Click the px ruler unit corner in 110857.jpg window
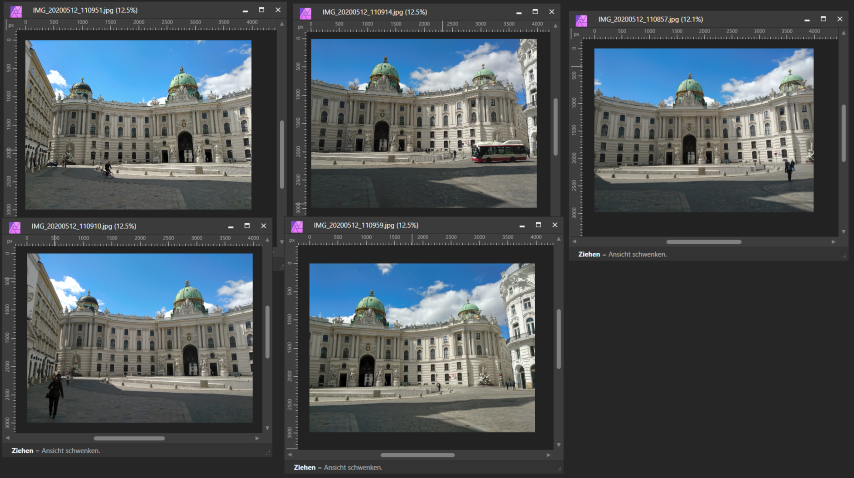Image resolution: width=854 pixels, height=478 pixels. pos(576,34)
